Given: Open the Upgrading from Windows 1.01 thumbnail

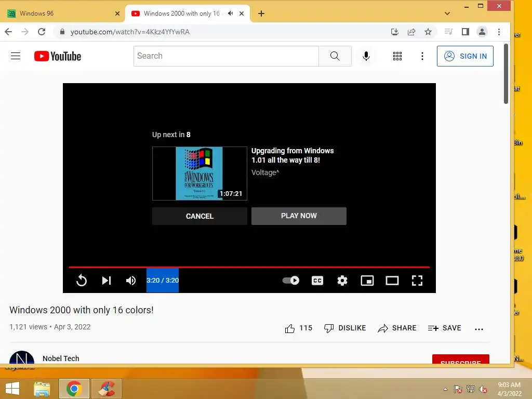Looking at the screenshot, I should [199, 174].
